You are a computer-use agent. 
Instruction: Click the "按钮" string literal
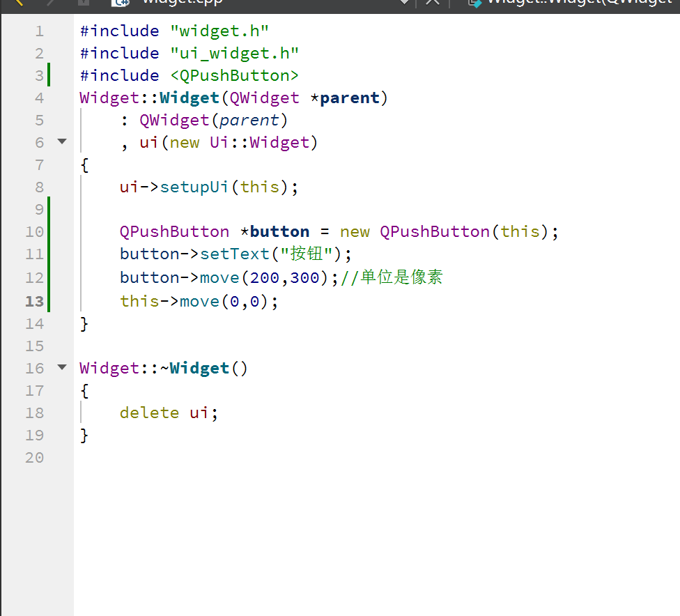click(306, 254)
